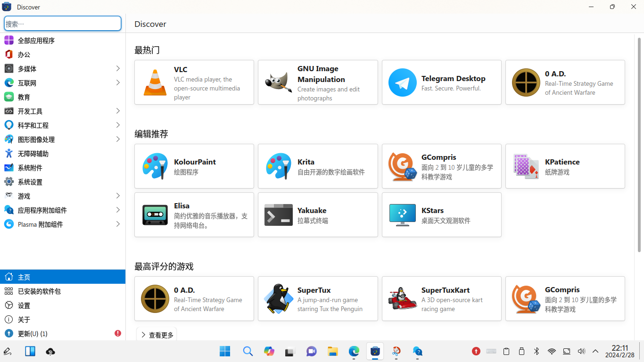644x362 pixels.
Task: Open the 系统设置 gear category
Action: (x=63, y=182)
